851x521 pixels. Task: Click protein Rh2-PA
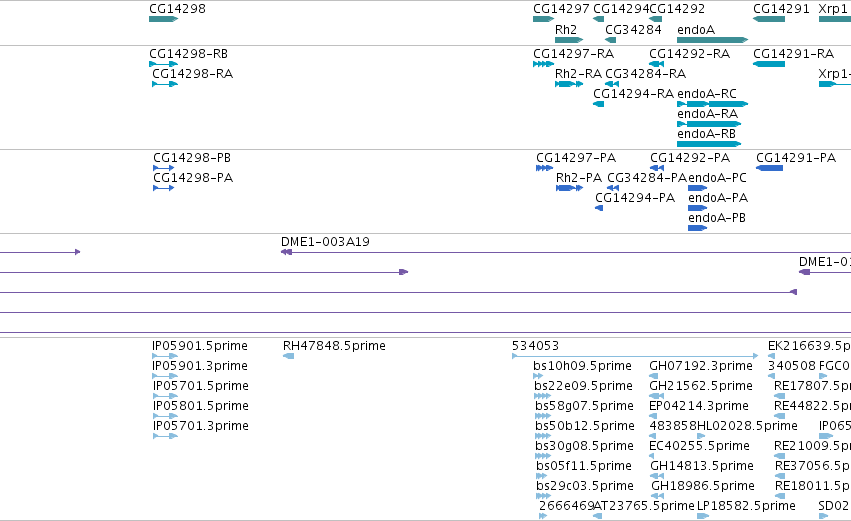coord(579,178)
